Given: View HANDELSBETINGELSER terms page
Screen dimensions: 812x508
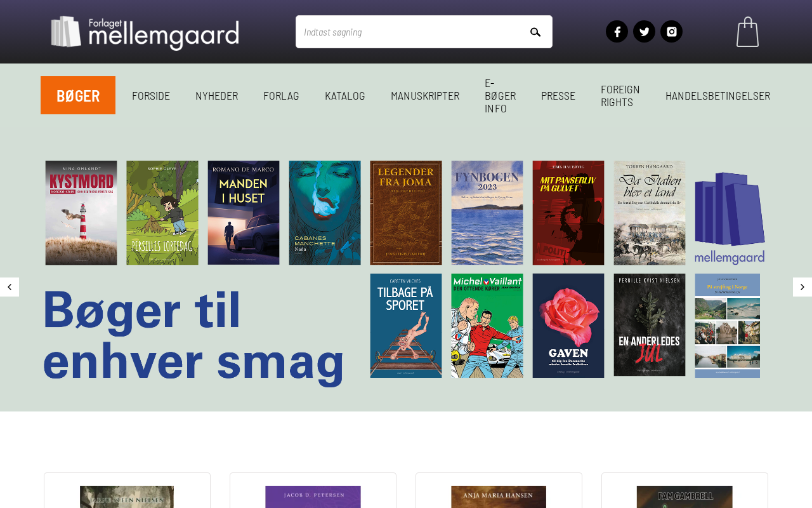Looking at the screenshot, I should pyautogui.click(x=717, y=95).
